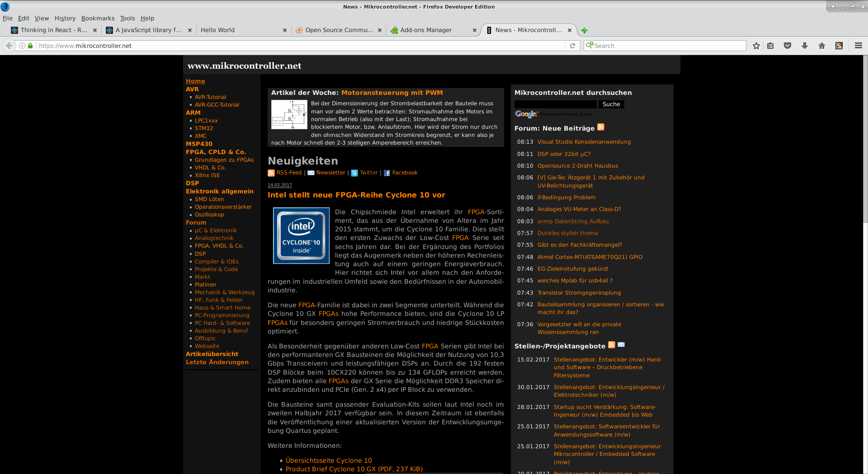Close the Thinking in React tab

[x=95, y=30]
